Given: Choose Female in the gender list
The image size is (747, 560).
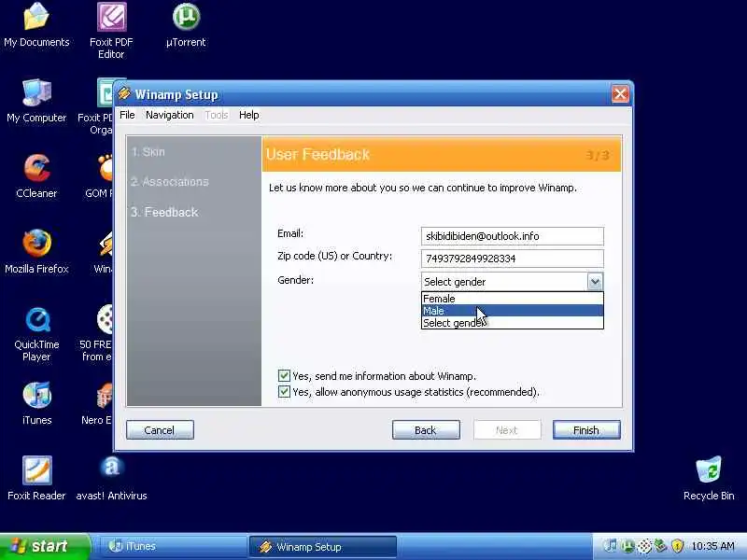Looking at the screenshot, I should point(512,299).
